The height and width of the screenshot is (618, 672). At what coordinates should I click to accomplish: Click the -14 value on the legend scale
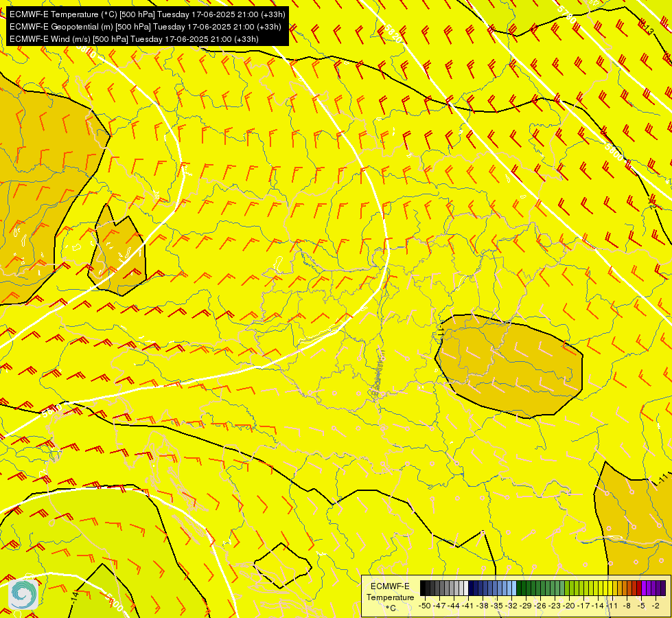point(598,606)
